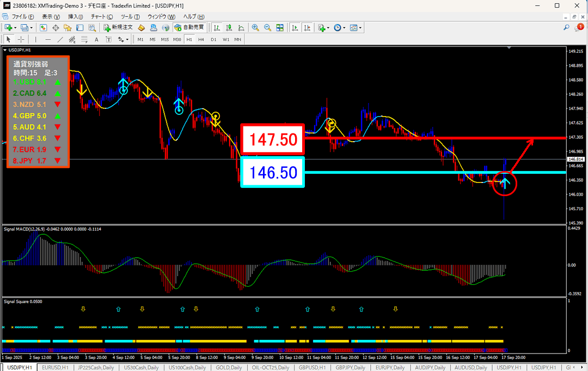The width and height of the screenshot is (588, 371).
Task: Select the horizontal line tool
Action: click(48, 39)
